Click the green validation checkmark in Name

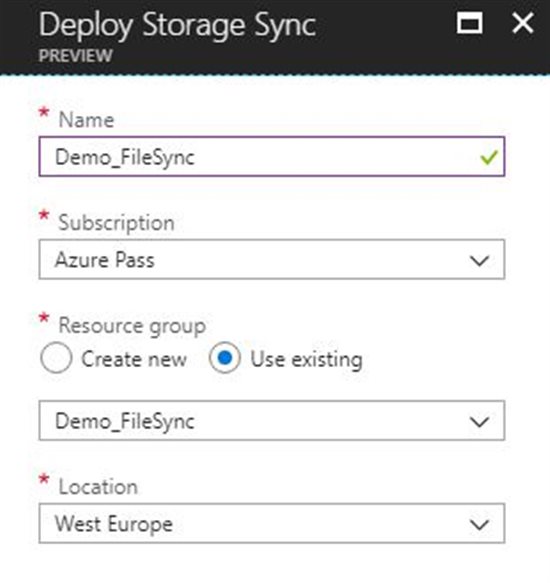click(488, 157)
